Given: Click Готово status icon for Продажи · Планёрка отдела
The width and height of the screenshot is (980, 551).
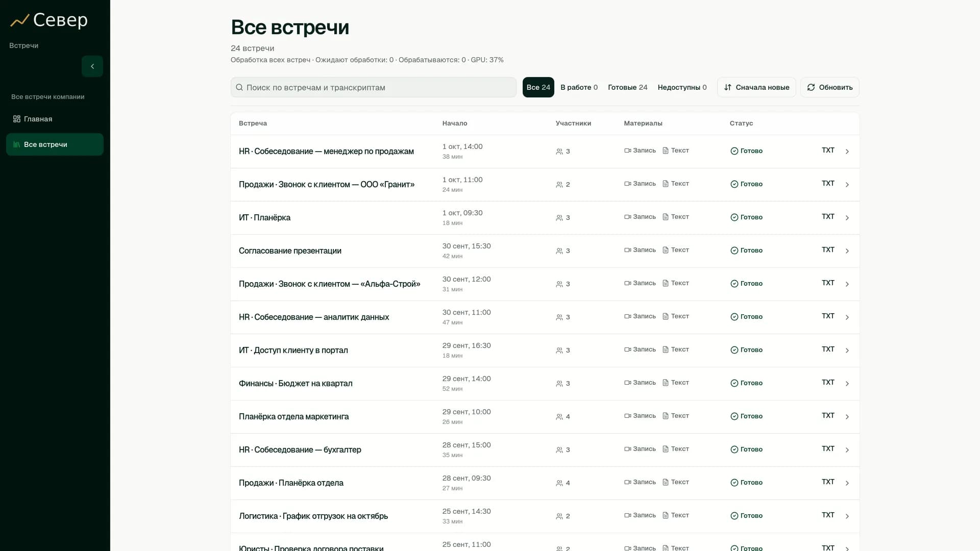Looking at the screenshot, I should tap(734, 483).
